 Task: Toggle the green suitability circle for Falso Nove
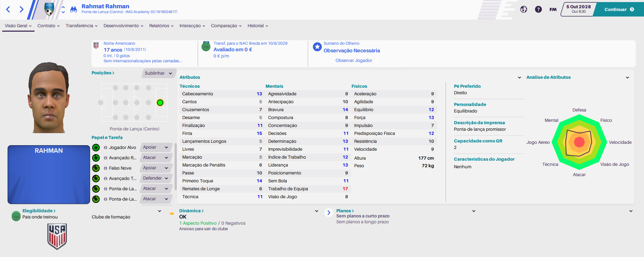pos(96,168)
